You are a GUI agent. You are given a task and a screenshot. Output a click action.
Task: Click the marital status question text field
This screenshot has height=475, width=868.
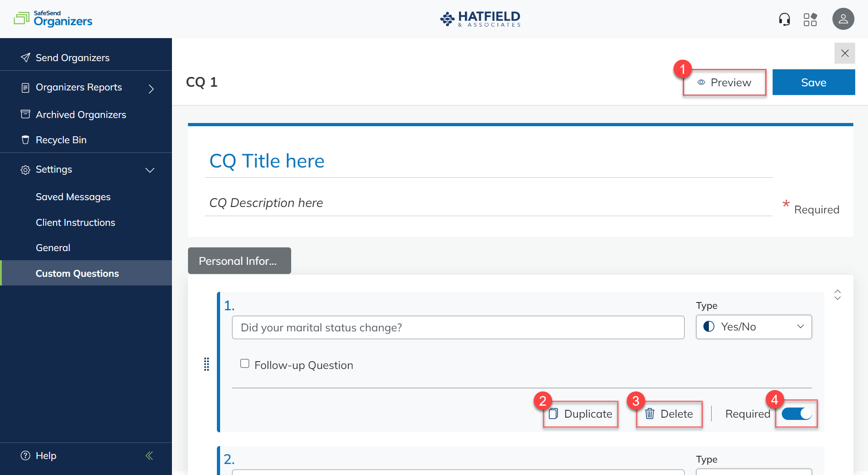tap(458, 328)
